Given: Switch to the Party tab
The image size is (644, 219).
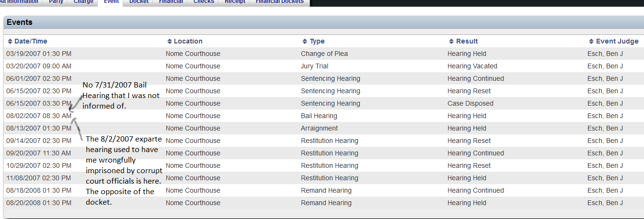Looking at the screenshot, I should click(56, 2).
